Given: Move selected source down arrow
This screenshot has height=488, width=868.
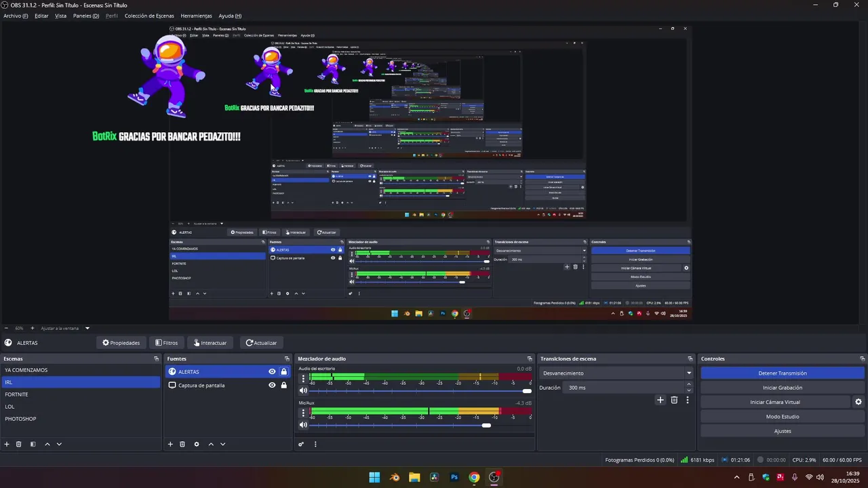Looking at the screenshot, I should [222, 444].
